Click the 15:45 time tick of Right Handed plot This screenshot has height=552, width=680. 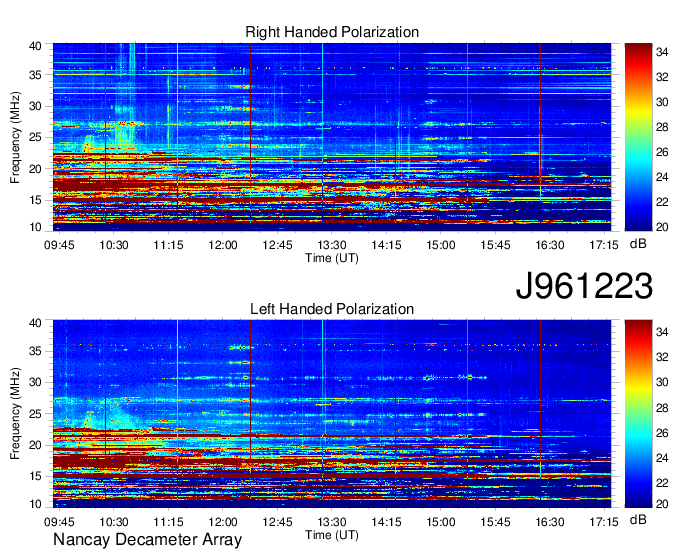pos(495,245)
